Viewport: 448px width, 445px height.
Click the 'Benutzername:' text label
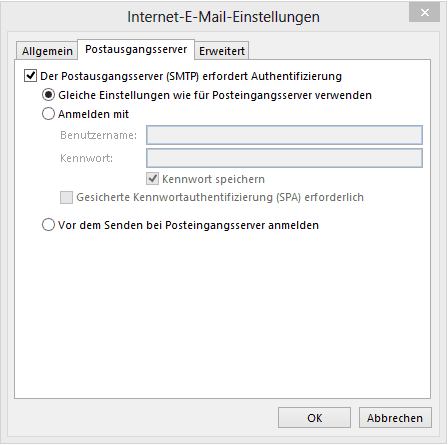coord(98,135)
